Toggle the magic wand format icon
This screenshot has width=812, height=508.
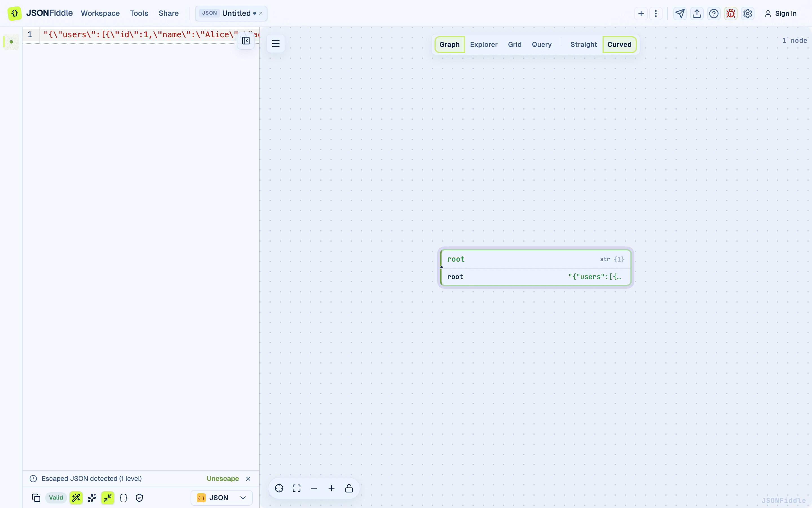tap(76, 498)
